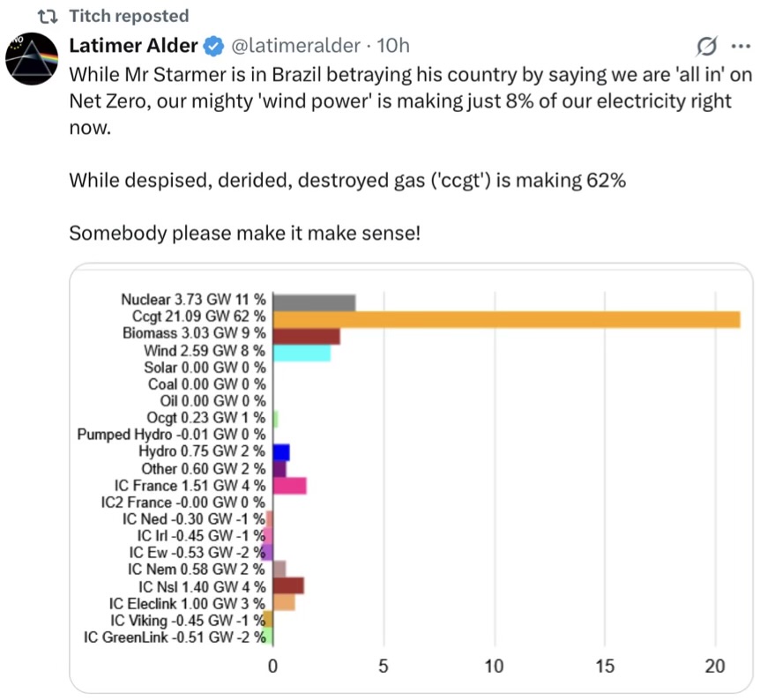Click the orange IC Eleclink bar
Screen dimensions: 760x700
[x=284, y=602]
